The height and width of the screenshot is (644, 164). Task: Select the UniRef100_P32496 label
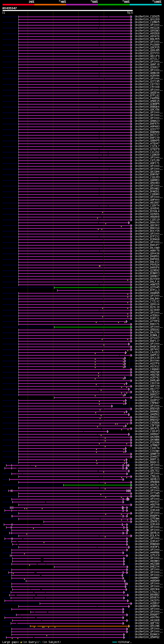[147, 442]
